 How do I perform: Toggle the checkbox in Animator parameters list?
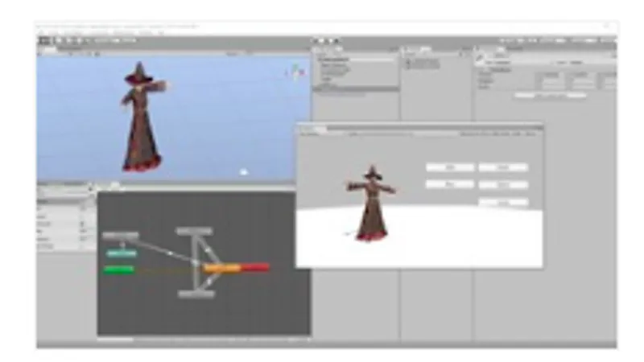(83, 224)
